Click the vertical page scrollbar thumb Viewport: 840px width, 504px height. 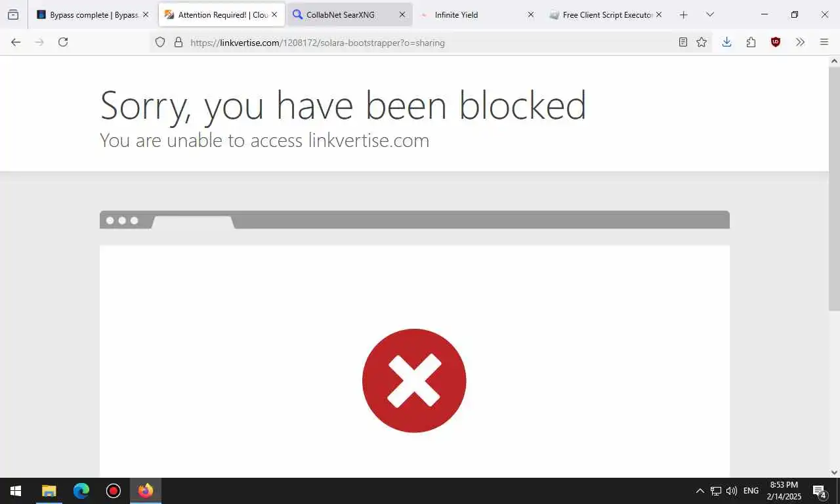pyautogui.click(x=834, y=188)
